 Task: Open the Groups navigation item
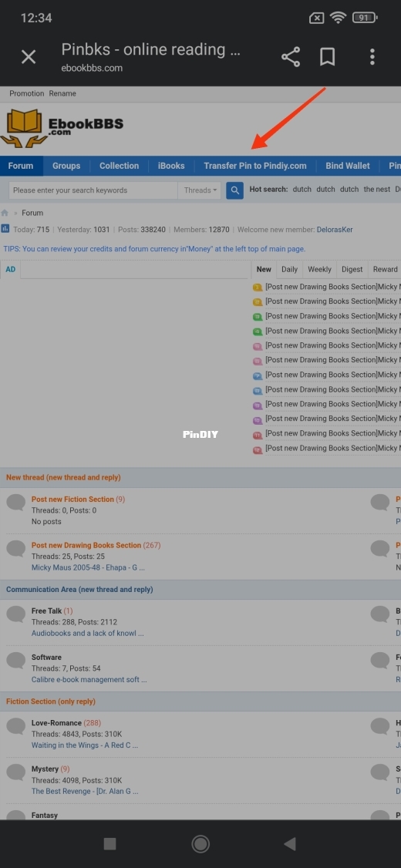(66, 166)
